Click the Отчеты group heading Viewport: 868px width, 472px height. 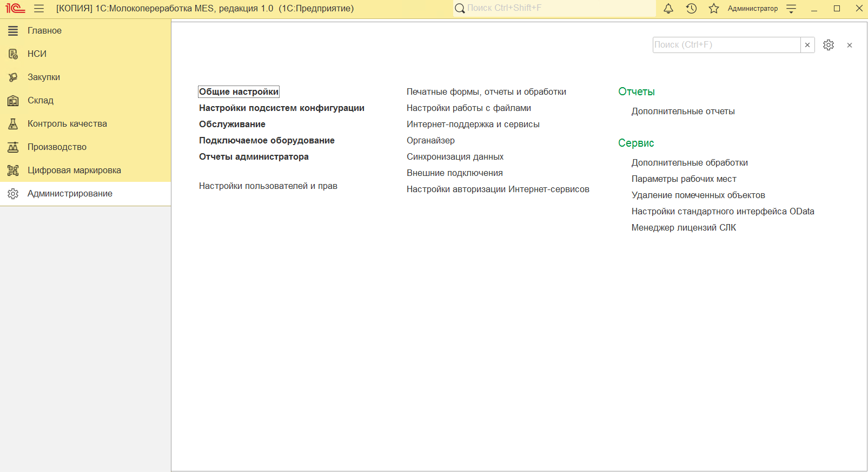(637, 92)
